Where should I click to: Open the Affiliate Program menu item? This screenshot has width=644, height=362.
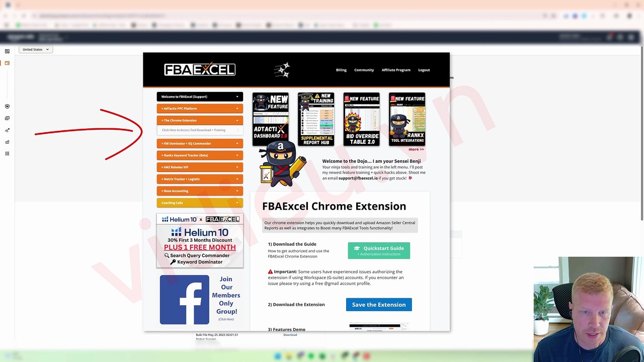click(396, 70)
